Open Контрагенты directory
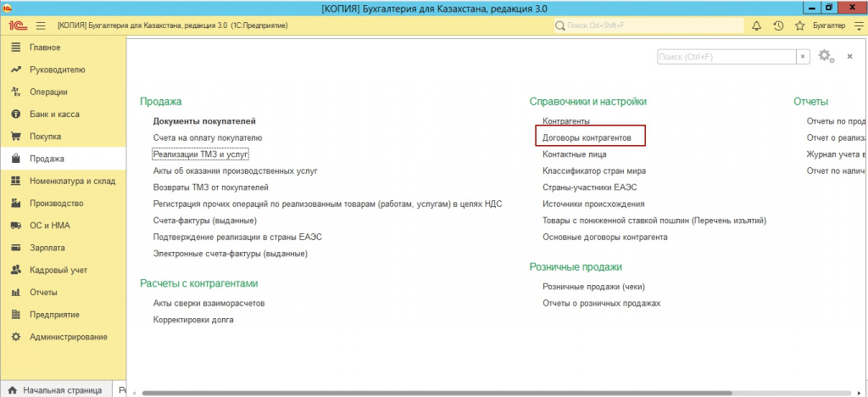Image resolution: width=868 pixels, height=397 pixels. [566, 120]
